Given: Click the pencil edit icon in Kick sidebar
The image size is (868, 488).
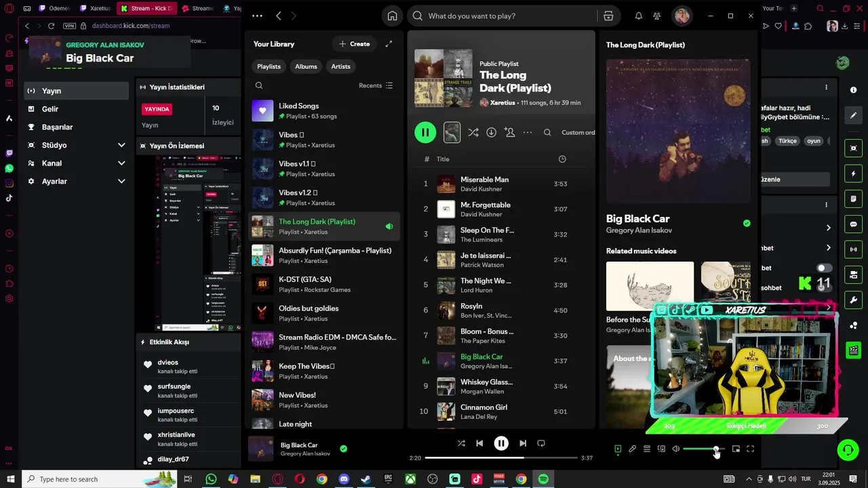Looking at the screenshot, I should 853,116.
